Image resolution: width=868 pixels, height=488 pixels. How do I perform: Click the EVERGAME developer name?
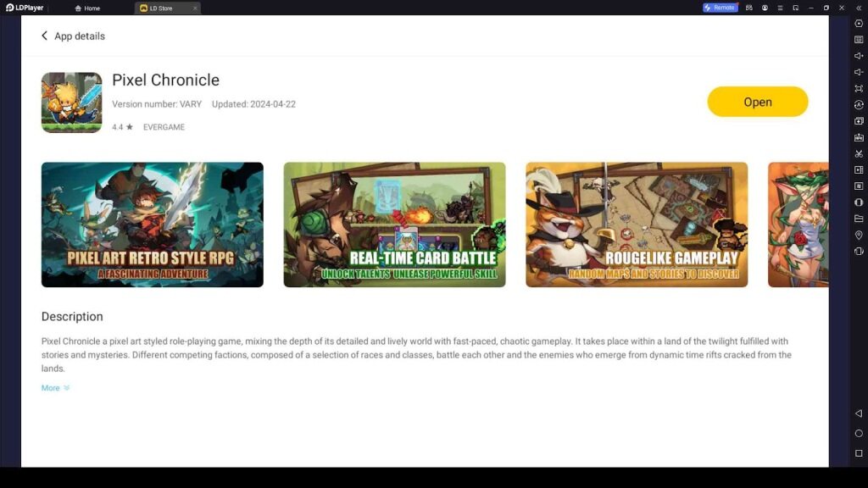[x=164, y=127]
